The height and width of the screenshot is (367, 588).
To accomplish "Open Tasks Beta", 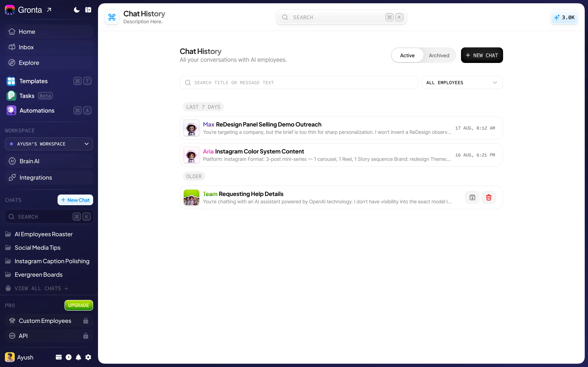I will [x=49, y=96].
